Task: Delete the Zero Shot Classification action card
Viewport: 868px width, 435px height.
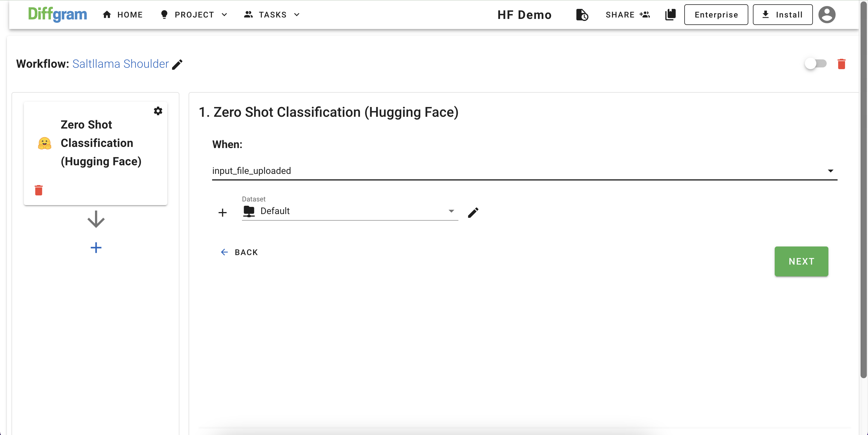Action: click(x=39, y=190)
